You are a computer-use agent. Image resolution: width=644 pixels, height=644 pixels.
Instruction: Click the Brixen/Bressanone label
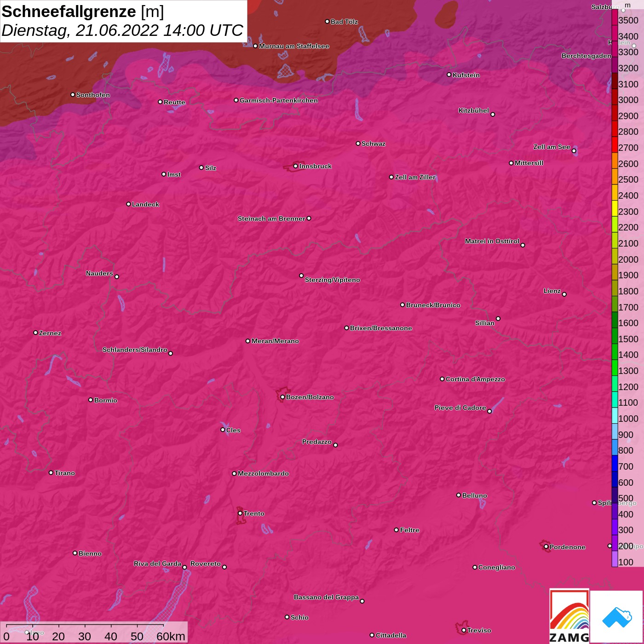coord(381,328)
